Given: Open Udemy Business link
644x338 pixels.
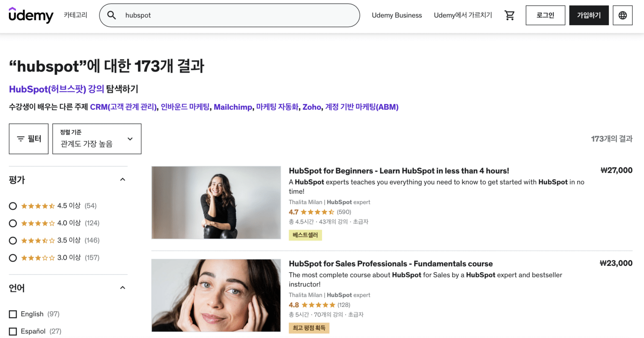Looking at the screenshot, I should 397,15.
